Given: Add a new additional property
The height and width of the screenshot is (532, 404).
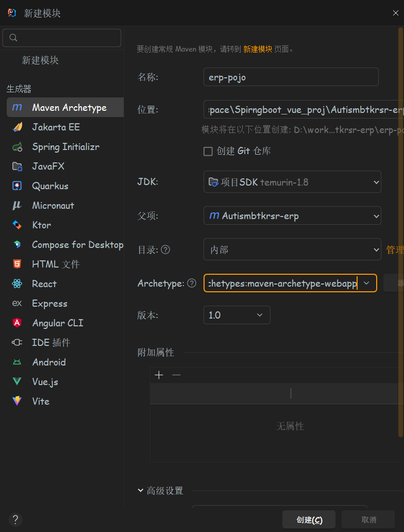Looking at the screenshot, I should point(159,375).
